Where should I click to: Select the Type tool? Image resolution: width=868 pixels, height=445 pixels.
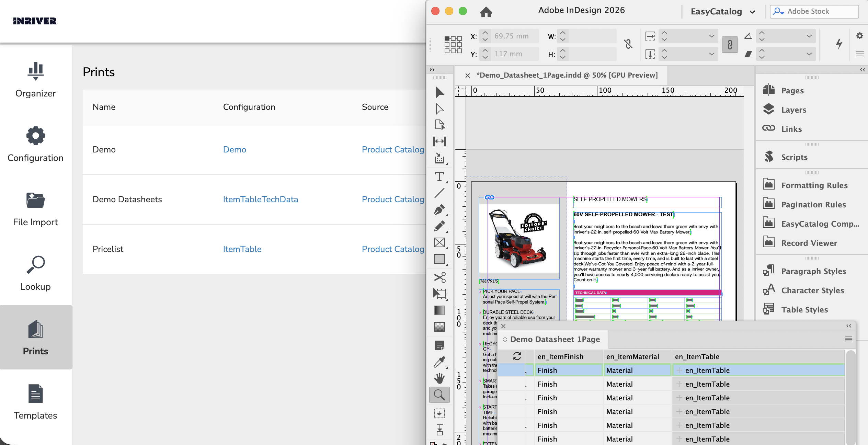[439, 177]
